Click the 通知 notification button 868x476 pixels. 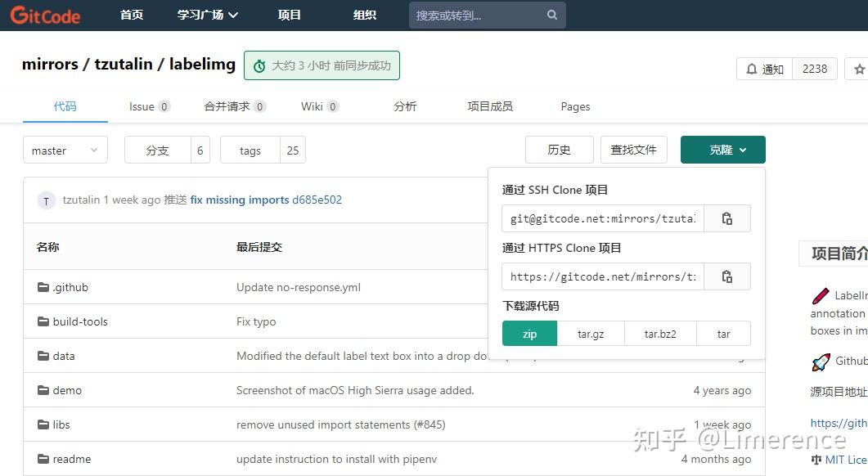[764, 70]
